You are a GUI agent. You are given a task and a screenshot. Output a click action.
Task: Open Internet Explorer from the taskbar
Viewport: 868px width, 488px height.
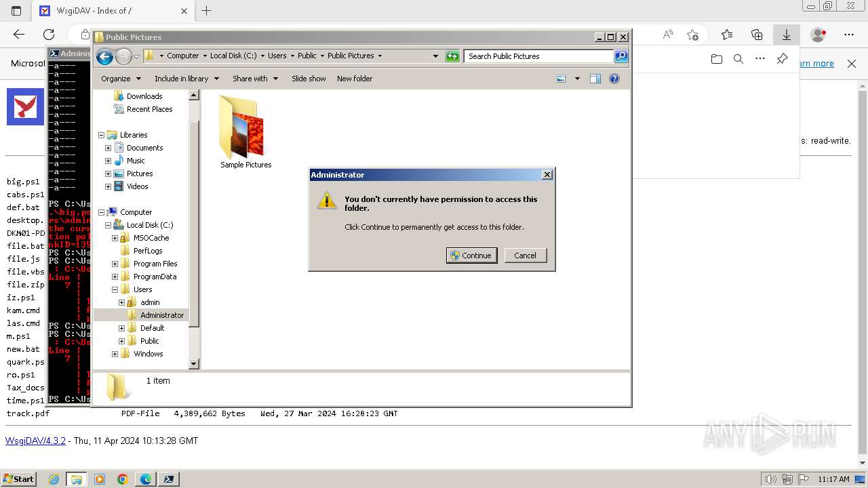pos(54,479)
